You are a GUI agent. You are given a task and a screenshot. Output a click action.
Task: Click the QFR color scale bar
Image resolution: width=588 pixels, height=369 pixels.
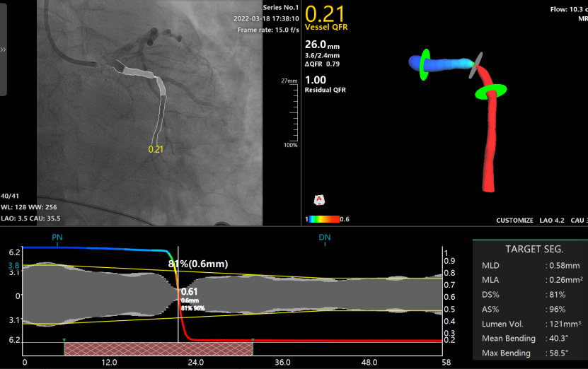(323, 219)
